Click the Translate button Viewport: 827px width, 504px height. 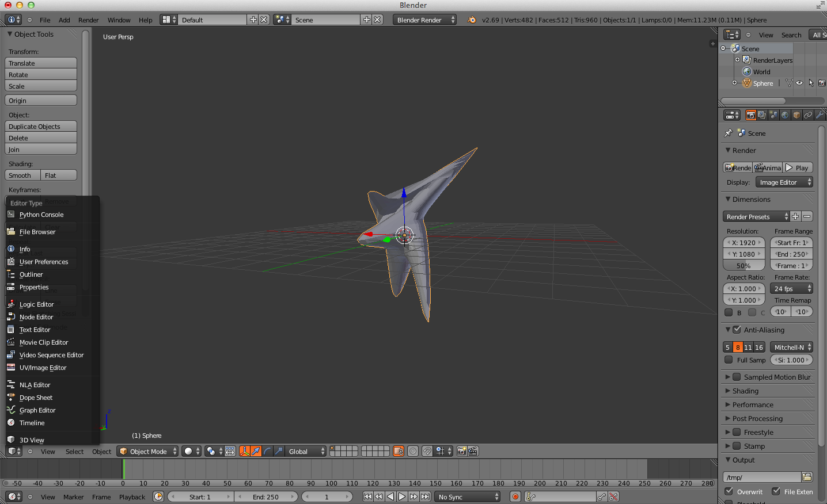pyautogui.click(x=41, y=63)
